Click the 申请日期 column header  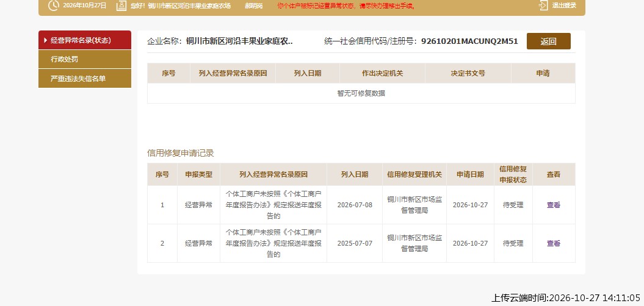pos(470,174)
